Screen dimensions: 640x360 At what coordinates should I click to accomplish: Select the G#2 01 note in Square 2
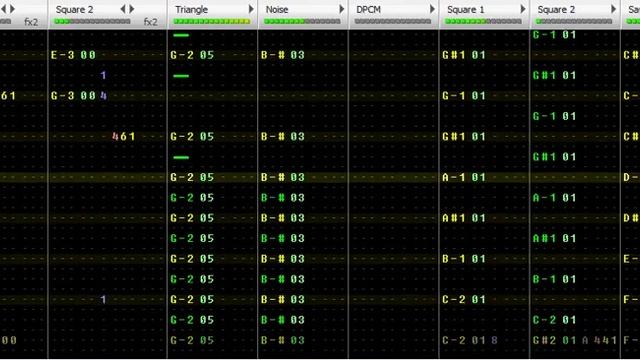(x=555, y=340)
